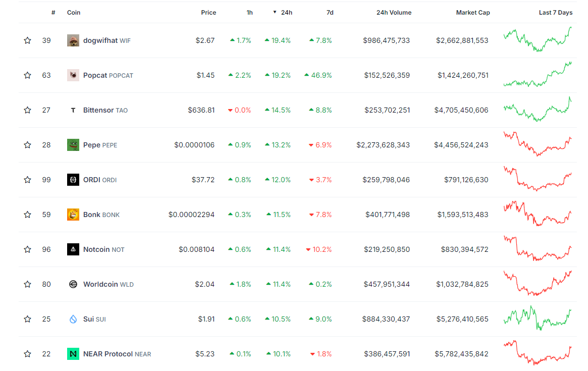
Task: Open the Worldcoin WLD coin page
Action: click(x=109, y=284)
